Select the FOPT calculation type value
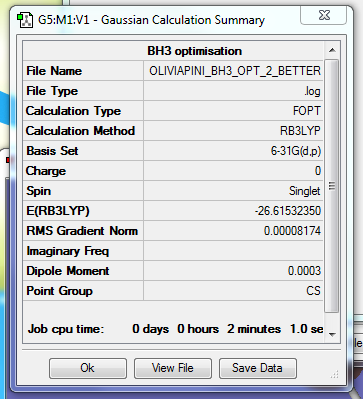363x399 pixels. (306, 111)
